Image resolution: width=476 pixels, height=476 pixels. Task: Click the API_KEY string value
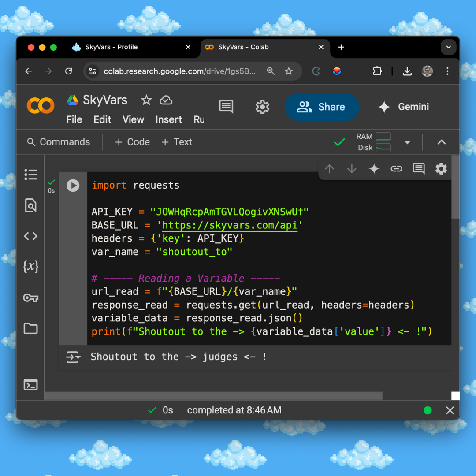(230, 212)
